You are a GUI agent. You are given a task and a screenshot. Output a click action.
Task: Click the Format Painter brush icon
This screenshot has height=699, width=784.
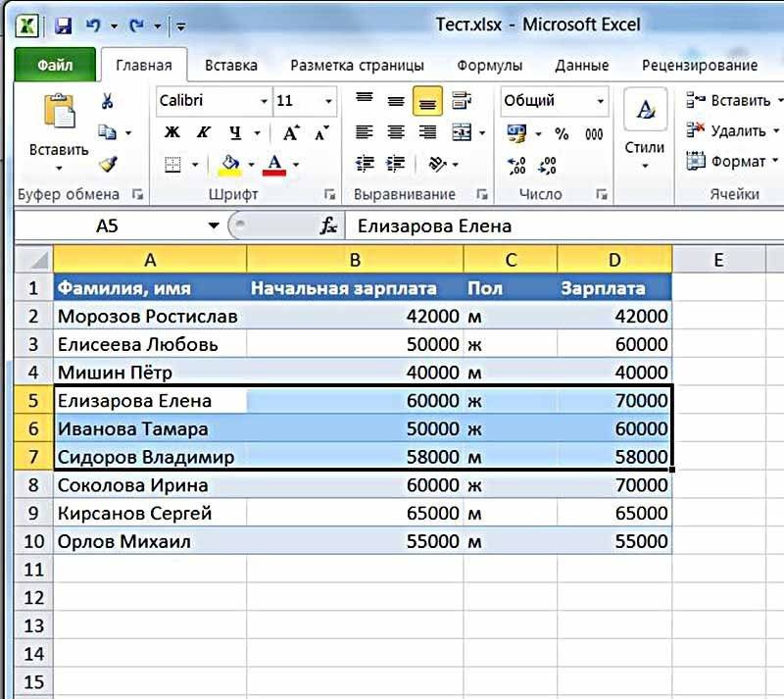click(x=108, y=163)
